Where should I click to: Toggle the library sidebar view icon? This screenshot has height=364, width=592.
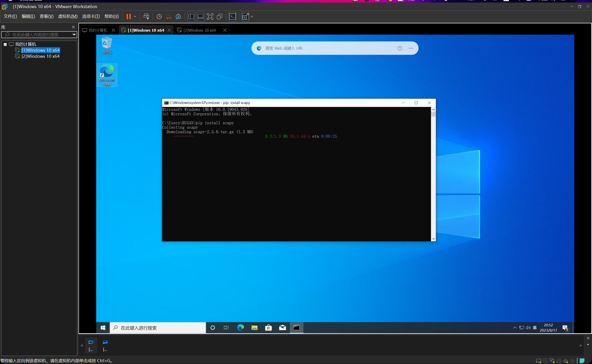(x=191, y=17)
